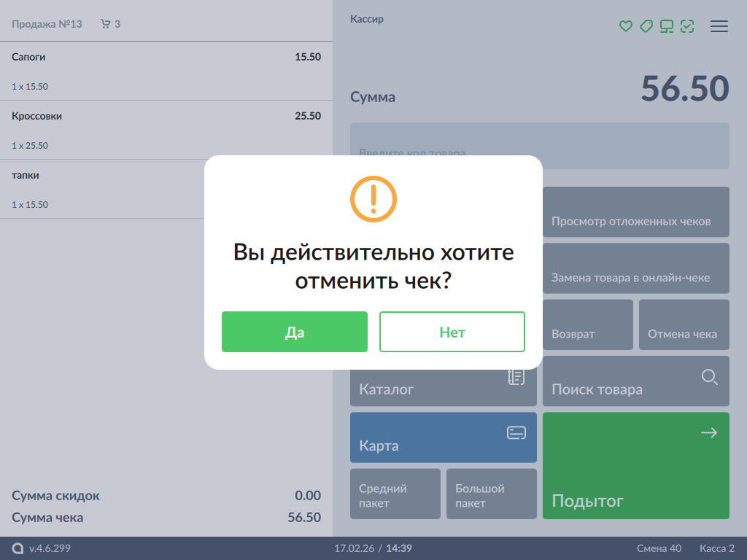Click the orange warning exclamation icon

click(x=373, y=198)
